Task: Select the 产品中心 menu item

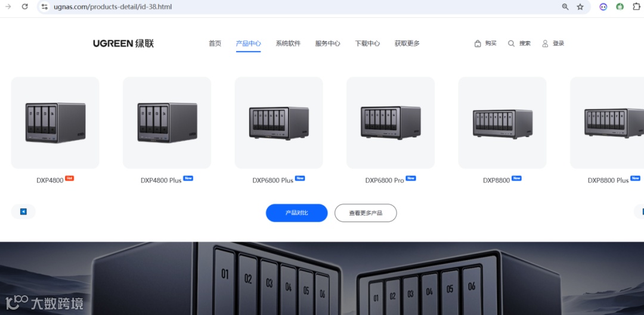Action: (x=248, y=43)
